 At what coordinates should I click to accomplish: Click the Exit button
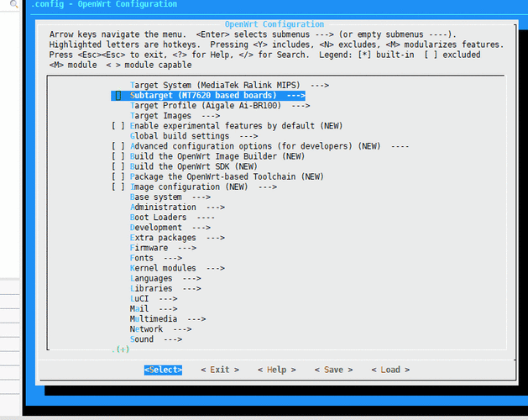tap(220, 370)
